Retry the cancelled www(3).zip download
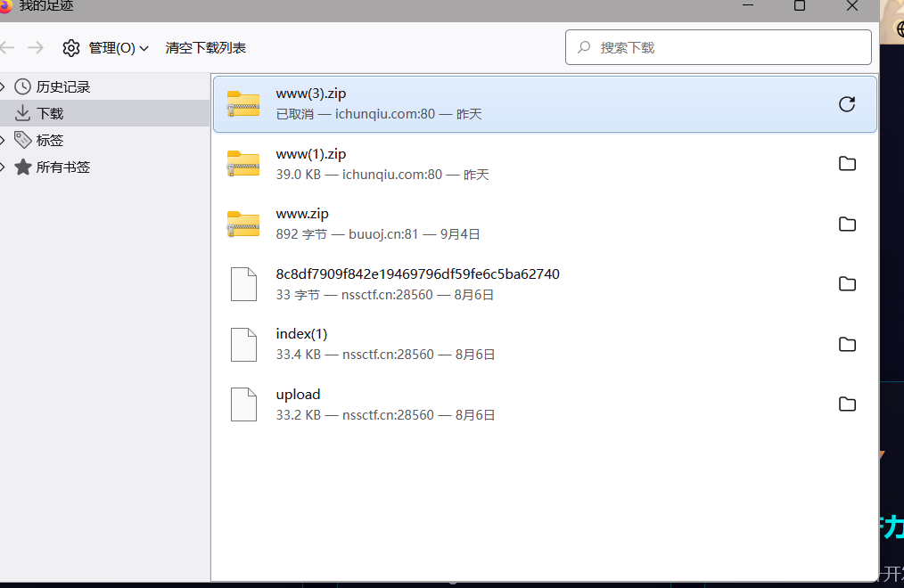 (847, 104)
